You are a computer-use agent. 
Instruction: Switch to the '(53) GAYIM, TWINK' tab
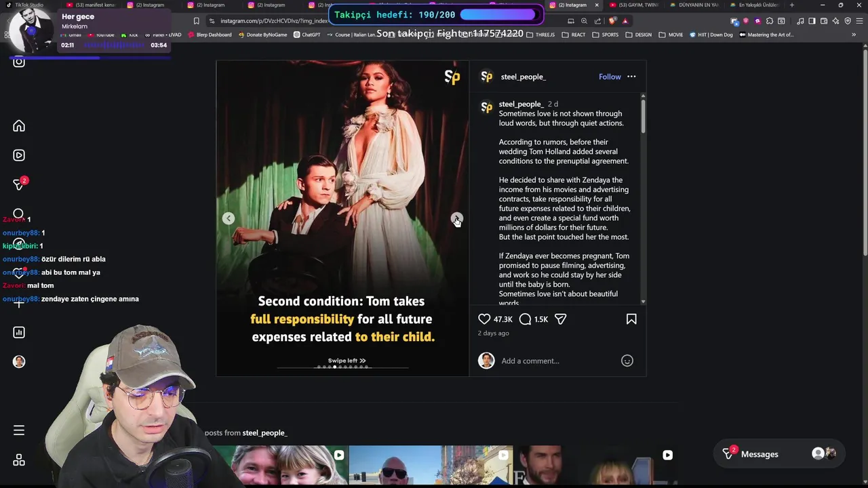(x=634, y=5)
